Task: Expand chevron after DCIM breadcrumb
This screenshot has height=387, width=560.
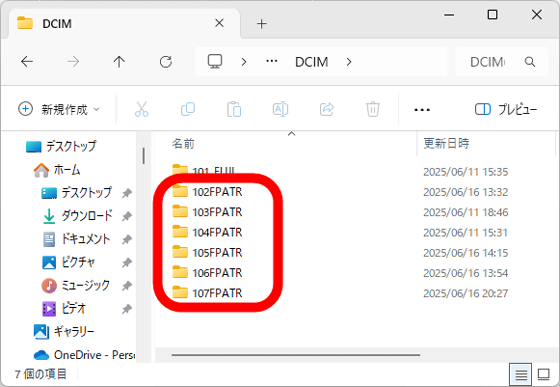Action: [349, 62]
